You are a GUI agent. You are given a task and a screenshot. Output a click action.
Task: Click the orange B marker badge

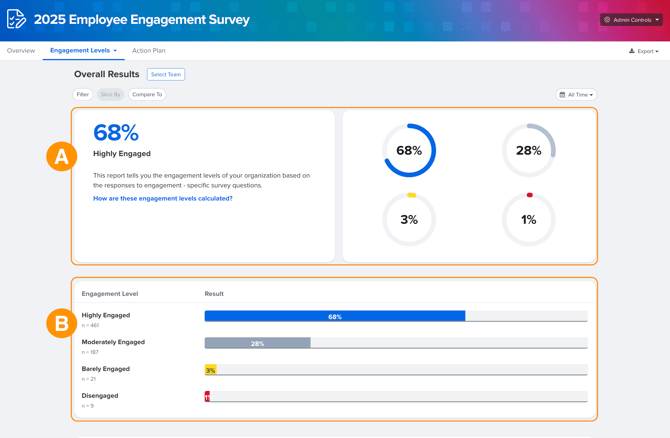coord(62,323)
